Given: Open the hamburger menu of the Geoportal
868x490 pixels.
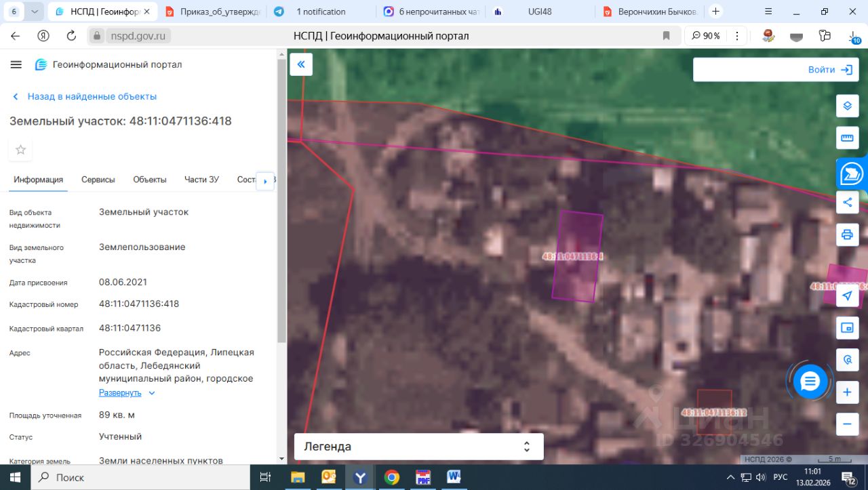Looking at the screenshot, I should 16,64.
